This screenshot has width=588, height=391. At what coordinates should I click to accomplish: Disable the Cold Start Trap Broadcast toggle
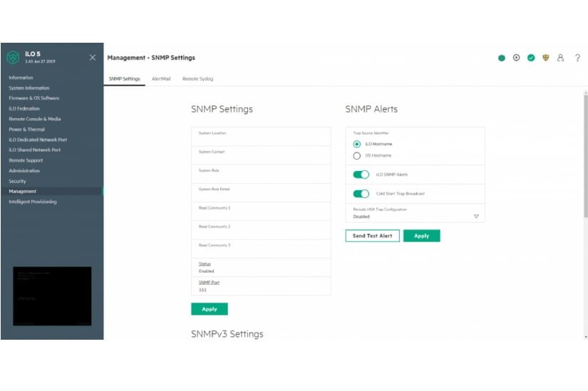[361, 194]
